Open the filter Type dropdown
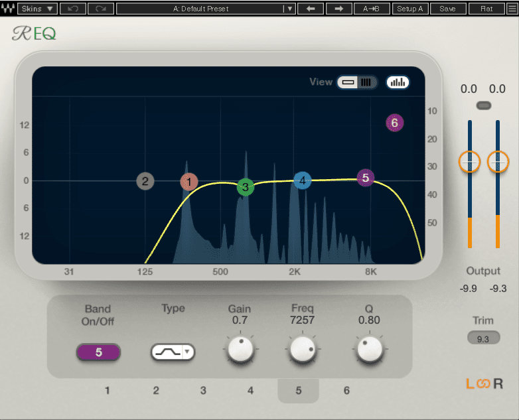 pyautogui.click(x=173, y=352)
